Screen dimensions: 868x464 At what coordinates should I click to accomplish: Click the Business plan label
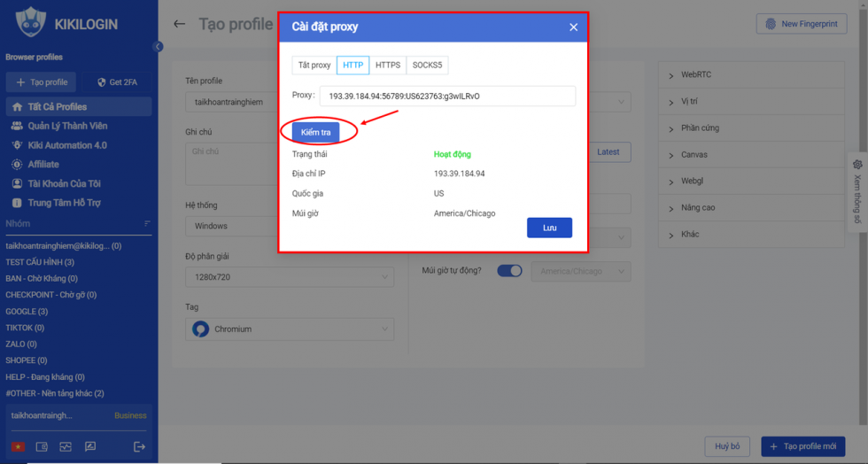coord(131,415)
